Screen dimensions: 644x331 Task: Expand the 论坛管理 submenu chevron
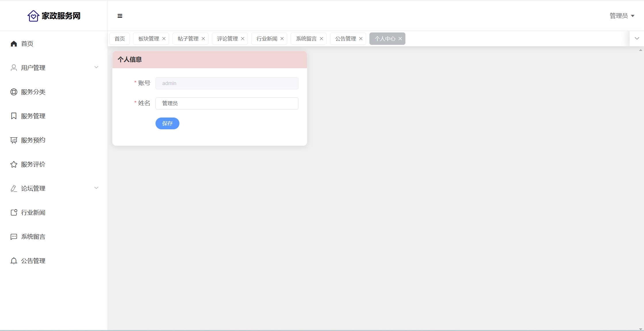coord(96,188)
